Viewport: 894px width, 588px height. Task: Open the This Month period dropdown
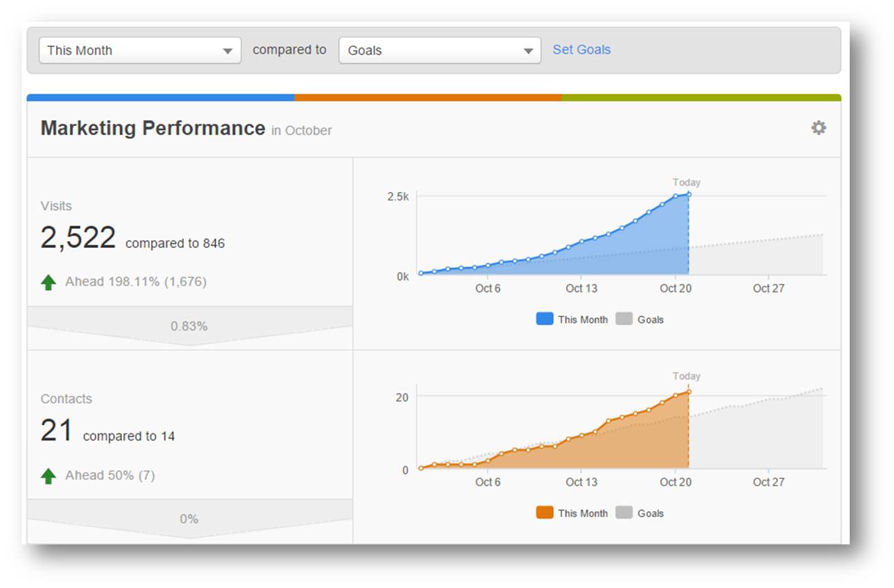tap(140, 50)
